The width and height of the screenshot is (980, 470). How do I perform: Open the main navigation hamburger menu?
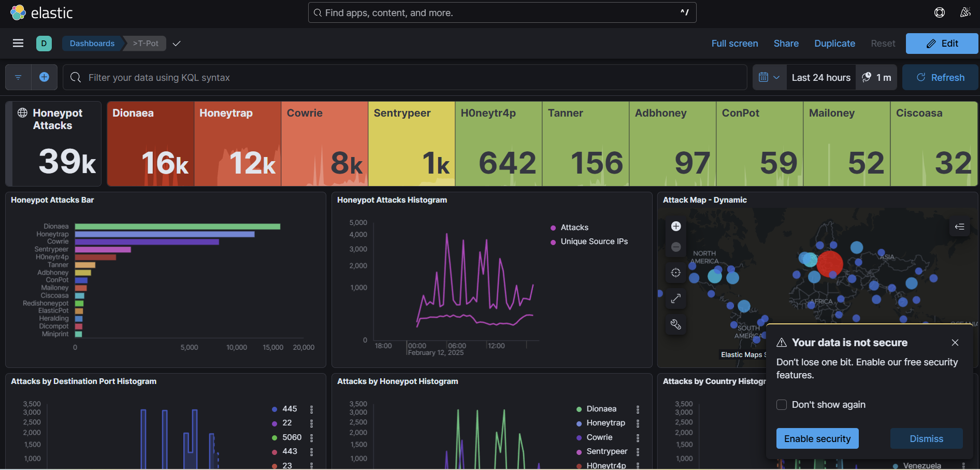18,44
